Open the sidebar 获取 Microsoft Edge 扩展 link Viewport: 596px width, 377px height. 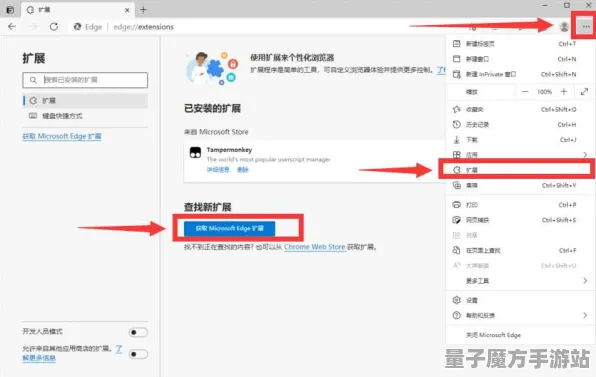pyautogui.click(x=62, y=136)
